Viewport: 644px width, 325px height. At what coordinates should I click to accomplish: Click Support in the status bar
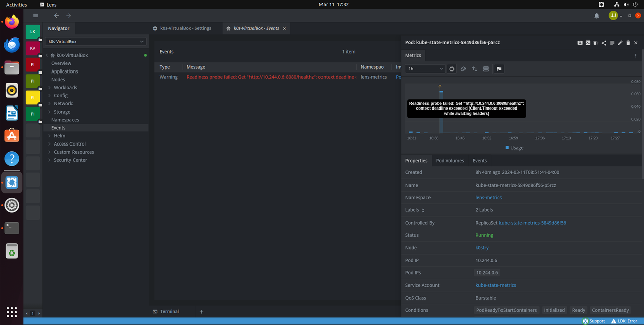[594, 321]
